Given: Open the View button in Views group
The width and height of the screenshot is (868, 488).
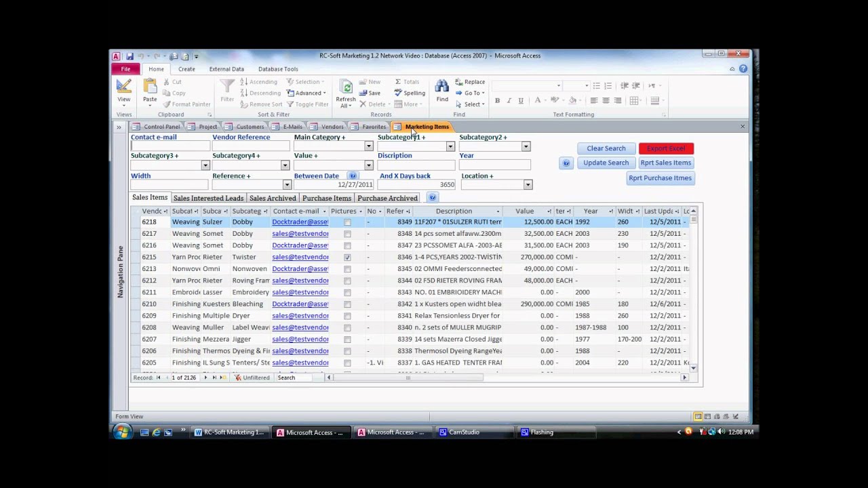Looking at the screenshot, I should pyautogui.click(x=123, y=91).
